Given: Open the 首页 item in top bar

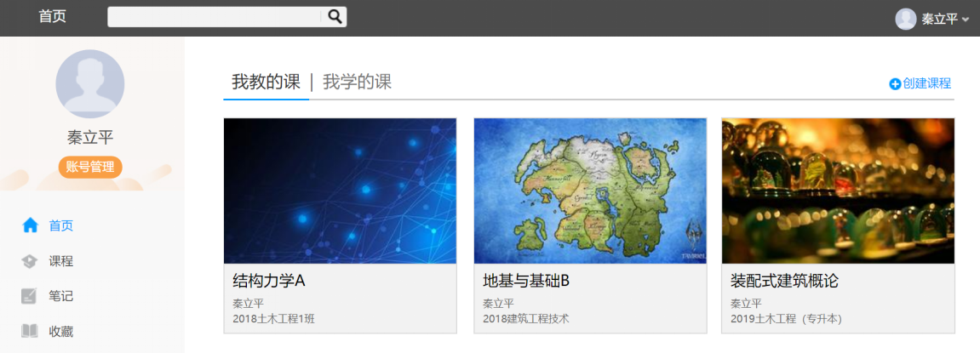Looking at the screenshot, I should [53, 17].
